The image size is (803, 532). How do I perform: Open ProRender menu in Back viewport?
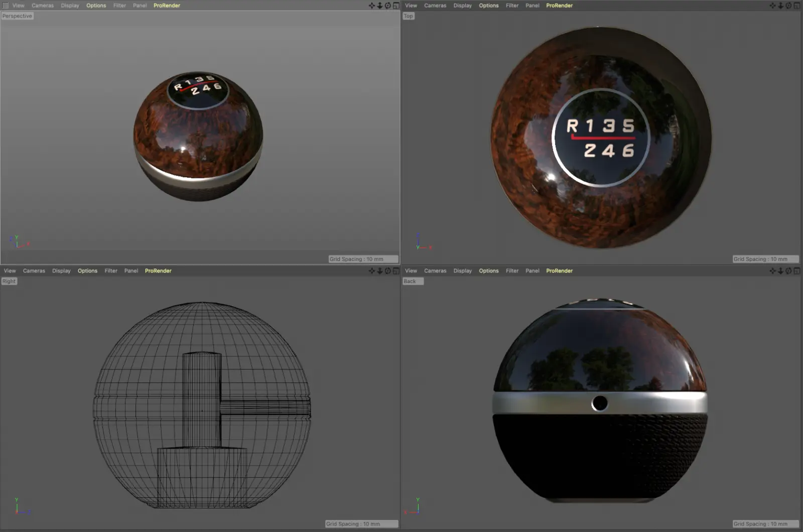click(x=559, y=271)
